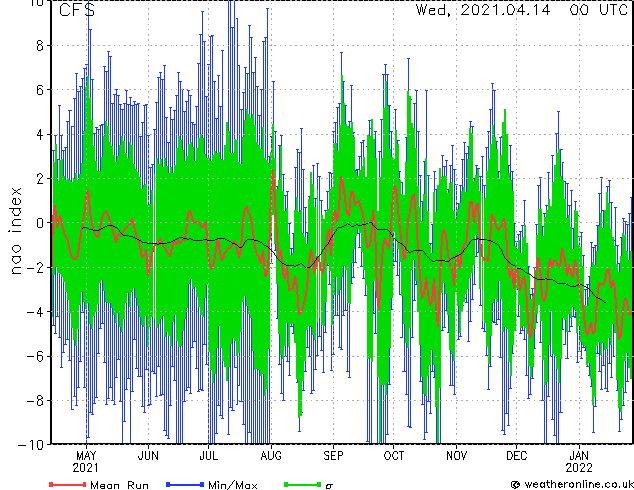This screenshot has width=634, height=490.
Task: Click the y-axis value 2
Action: click(40, 179)
